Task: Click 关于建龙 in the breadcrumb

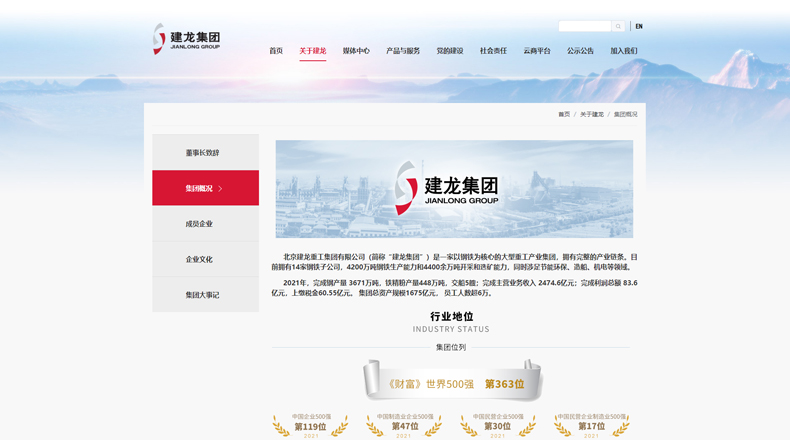Action: click(591, 114)
